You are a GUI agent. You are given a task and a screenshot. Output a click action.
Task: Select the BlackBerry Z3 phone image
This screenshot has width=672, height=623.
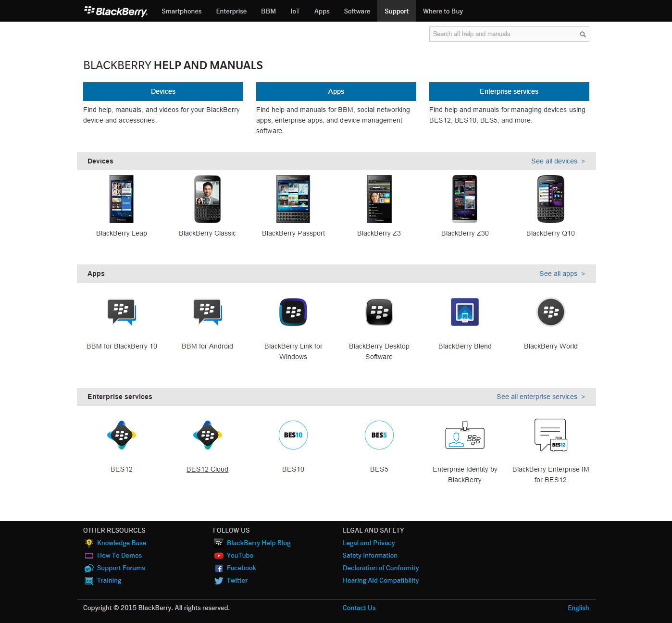tap(379, 199)
